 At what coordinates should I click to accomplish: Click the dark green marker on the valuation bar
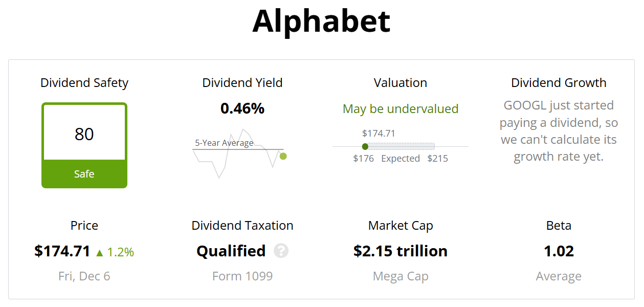coord(365,147)
